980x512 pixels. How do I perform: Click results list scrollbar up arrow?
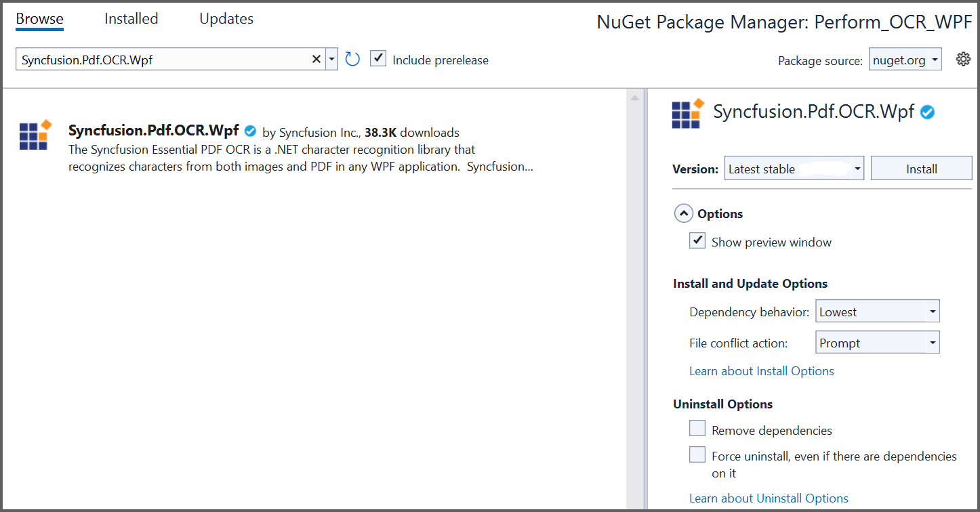(634, 98)
